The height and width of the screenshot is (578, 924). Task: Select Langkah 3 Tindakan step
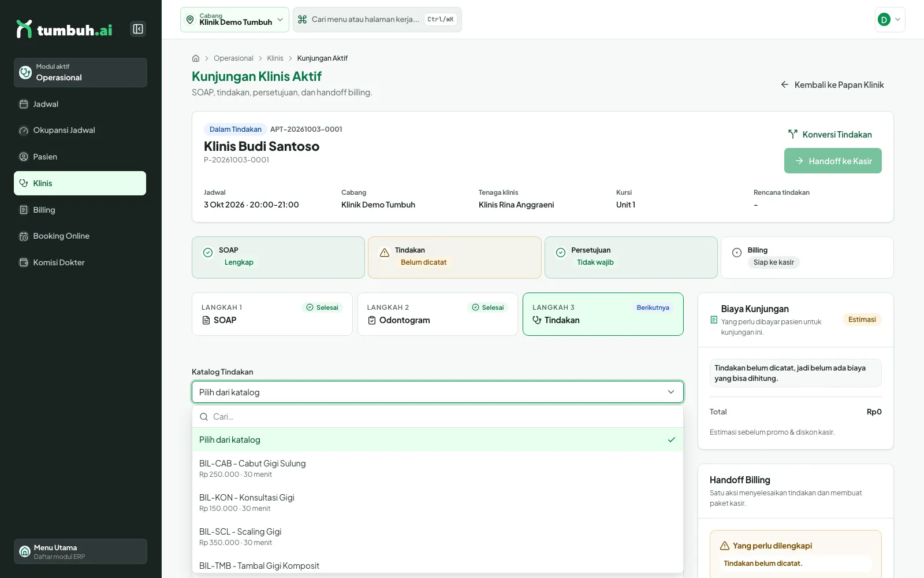pyautogui.click(x=603, y=314)
